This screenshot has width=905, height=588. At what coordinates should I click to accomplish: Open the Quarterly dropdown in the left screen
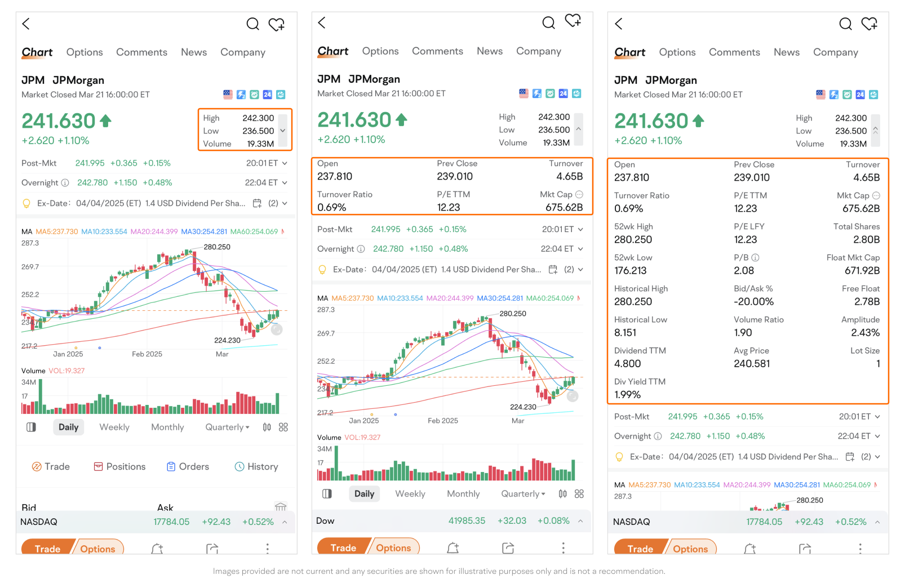pos(227,427)
